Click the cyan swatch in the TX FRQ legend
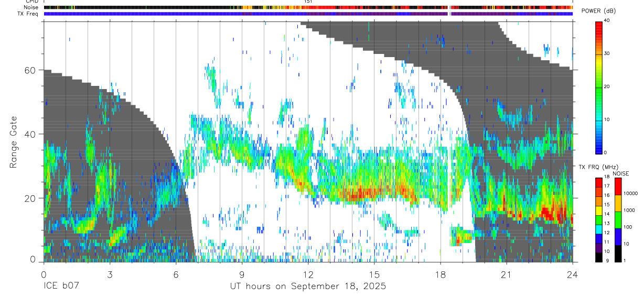644x297 pixels. (599, 229)
